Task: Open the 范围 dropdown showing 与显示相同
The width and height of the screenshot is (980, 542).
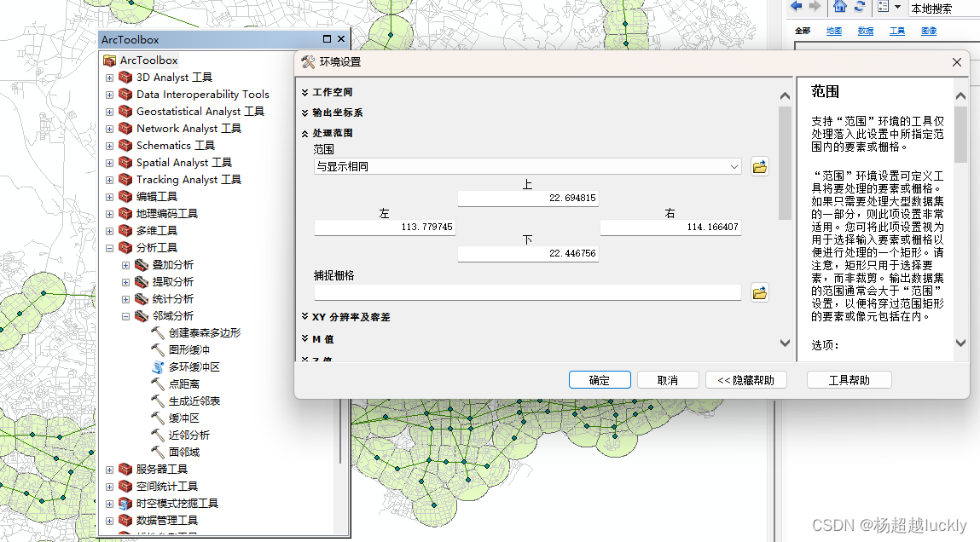Action: [x=734, y=167]
